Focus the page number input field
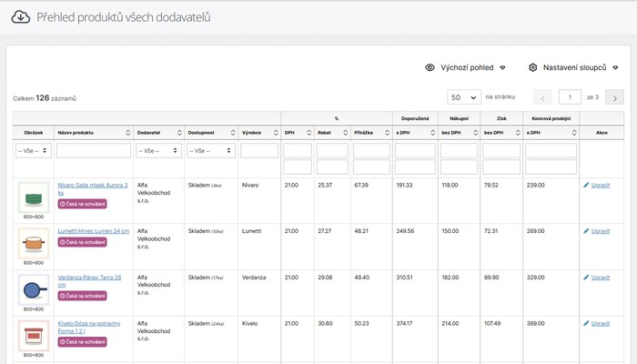Viewport: 637px width, 364px height. pos(570,97)
